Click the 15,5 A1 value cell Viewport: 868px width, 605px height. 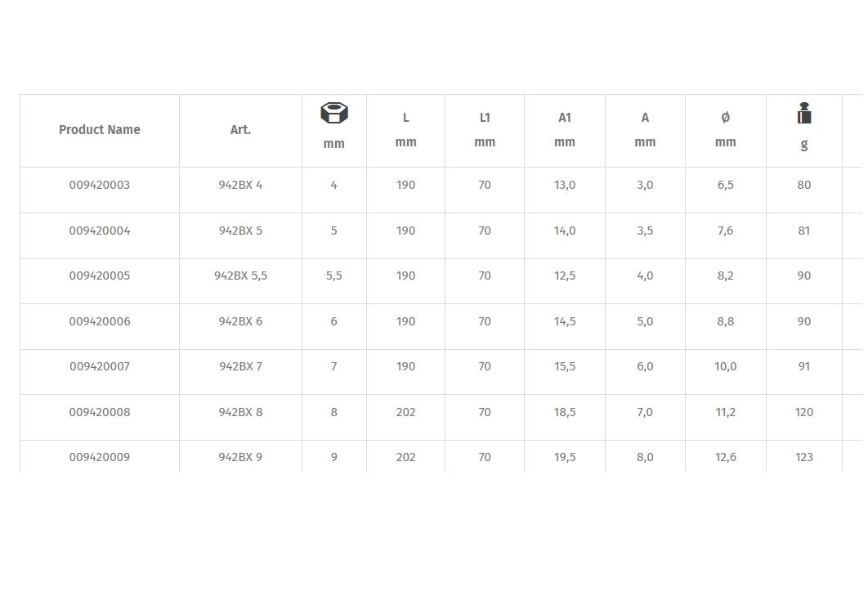[565, 367]
